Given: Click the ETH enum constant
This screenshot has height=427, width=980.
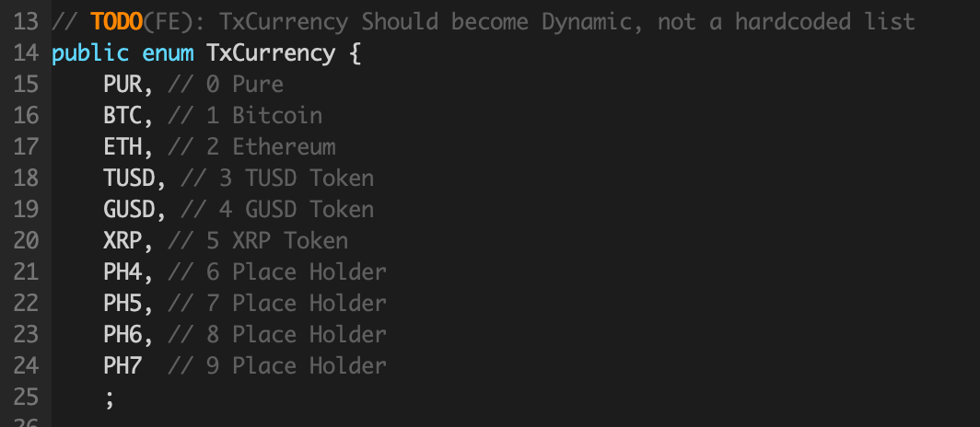Looking at the screenshot, I should tap(122, 147).
